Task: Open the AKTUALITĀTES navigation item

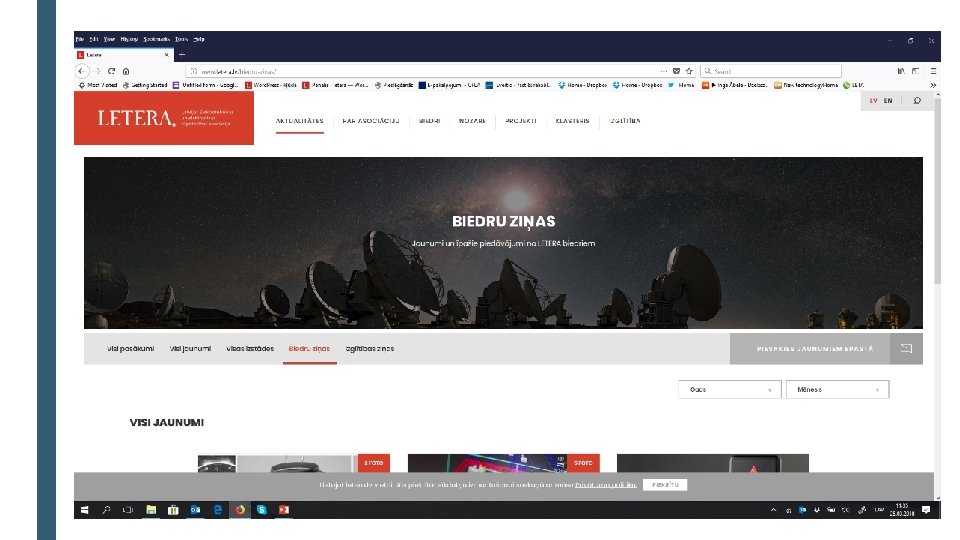Action: [x=299, y=121]
